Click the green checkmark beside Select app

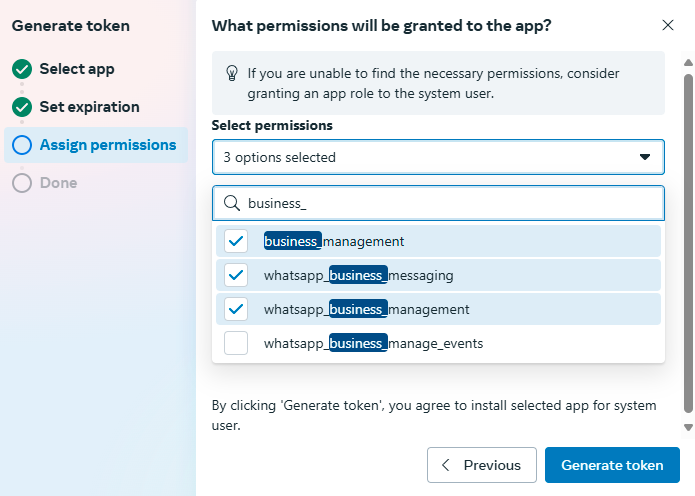[22, 69]
